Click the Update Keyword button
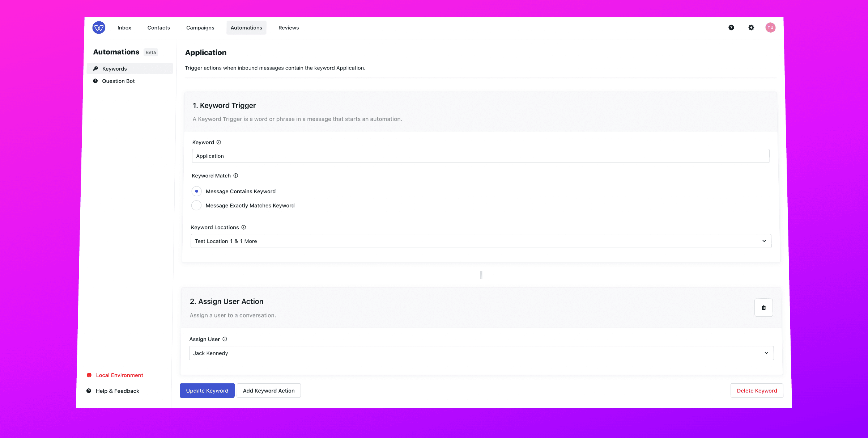Screen dimensions: 868x438 [x=207, y=391]
